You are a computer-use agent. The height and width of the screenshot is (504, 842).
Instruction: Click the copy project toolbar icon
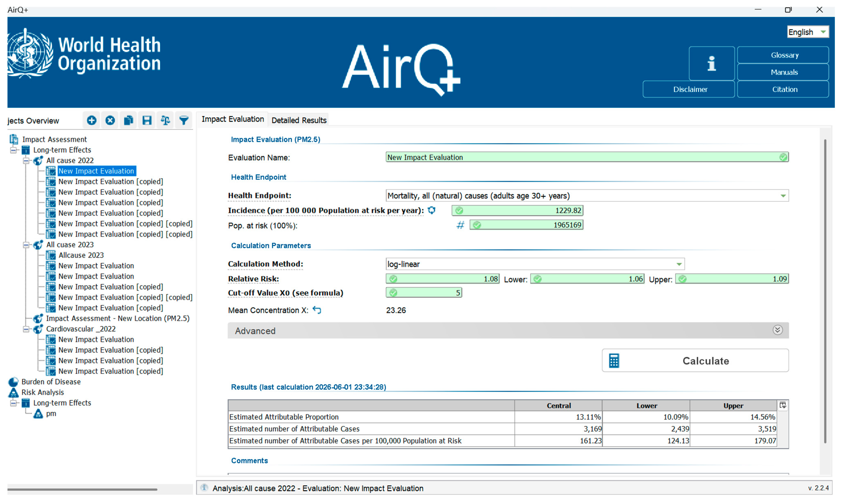[x=128, y=120]
